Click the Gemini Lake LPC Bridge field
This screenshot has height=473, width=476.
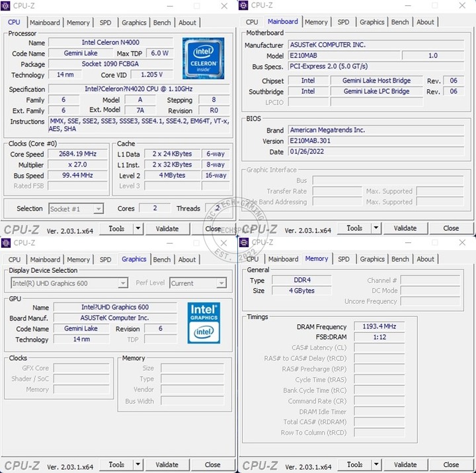(377, 91)
